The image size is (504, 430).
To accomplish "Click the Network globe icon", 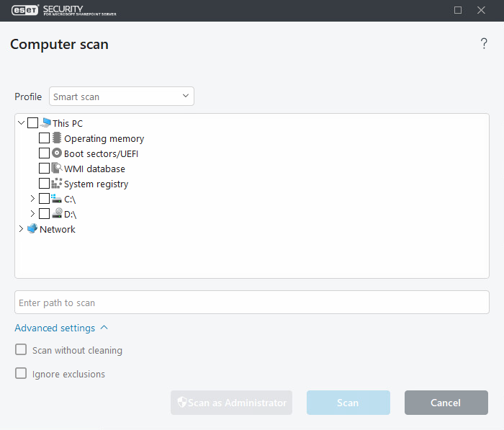I will coord(32,229).
